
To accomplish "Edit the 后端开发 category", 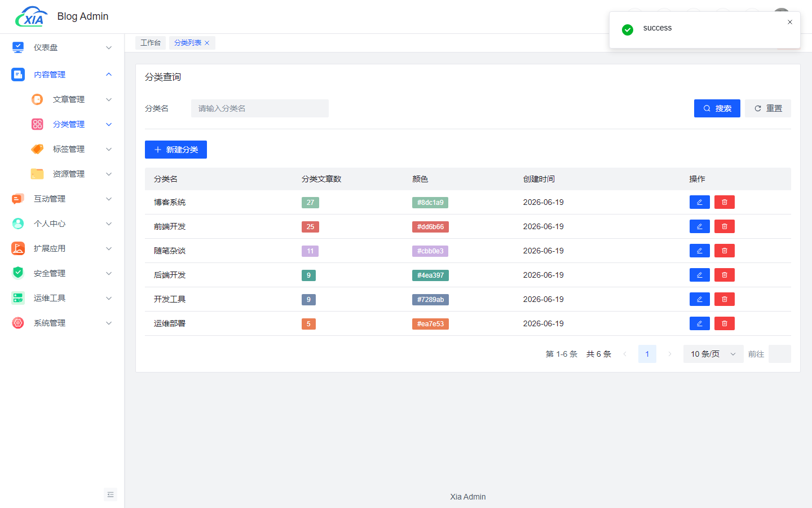I will click(x=700, y=275).
